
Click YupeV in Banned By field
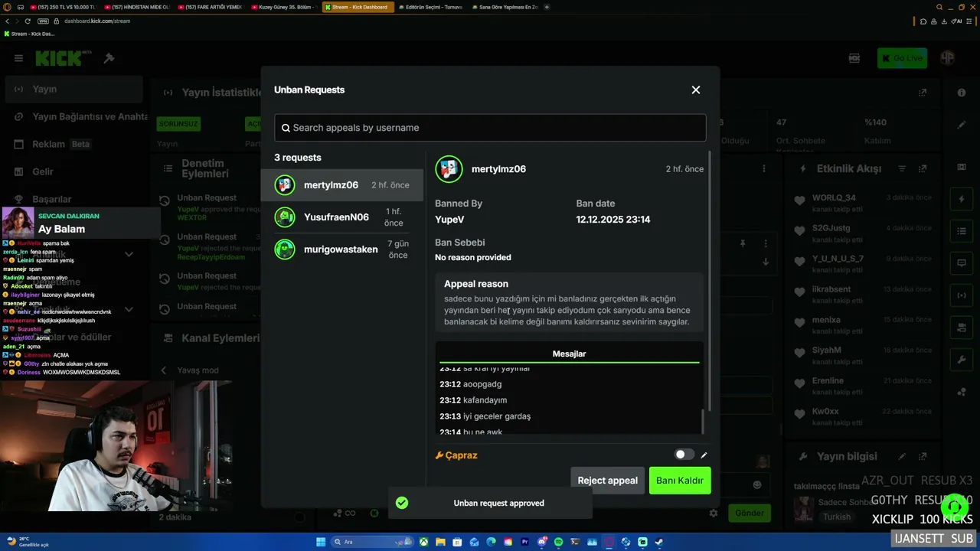(x=449, y=220)
